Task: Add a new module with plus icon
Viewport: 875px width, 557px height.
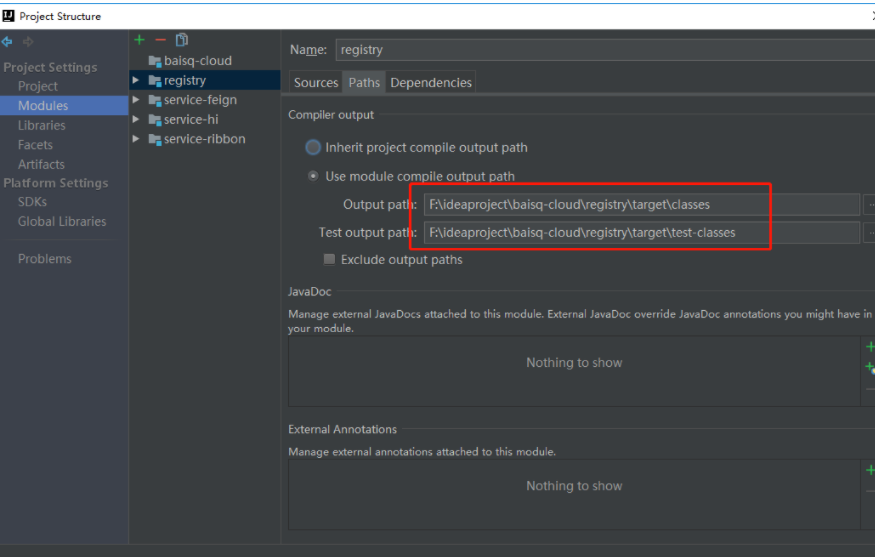Action: tap(140, 40)
